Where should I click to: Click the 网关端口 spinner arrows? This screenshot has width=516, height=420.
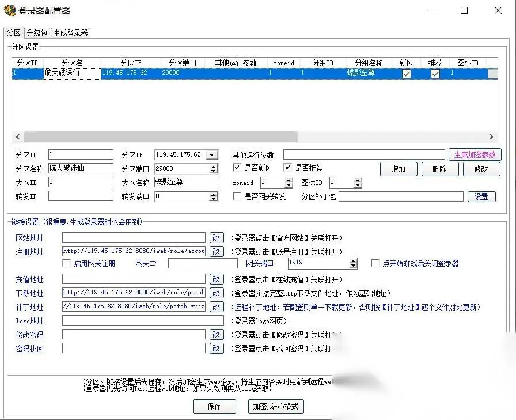coord(353,263)
